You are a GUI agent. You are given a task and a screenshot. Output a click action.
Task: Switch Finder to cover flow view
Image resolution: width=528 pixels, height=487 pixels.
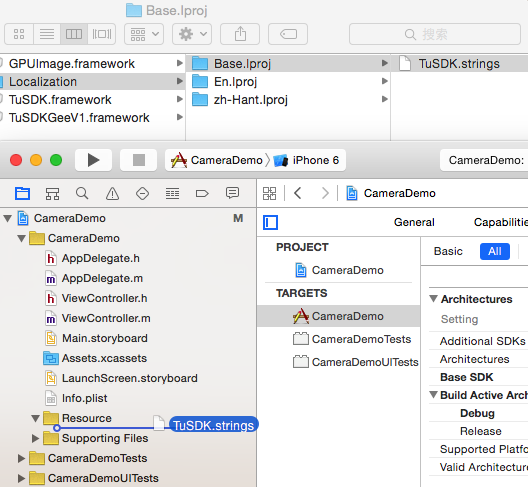[x=102, y=34]
